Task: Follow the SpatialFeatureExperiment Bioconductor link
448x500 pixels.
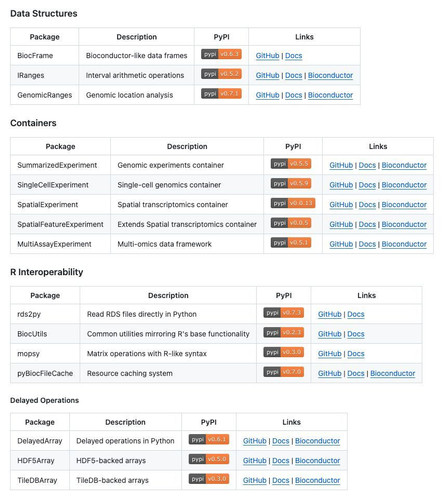Action: [x=404, y=224]
